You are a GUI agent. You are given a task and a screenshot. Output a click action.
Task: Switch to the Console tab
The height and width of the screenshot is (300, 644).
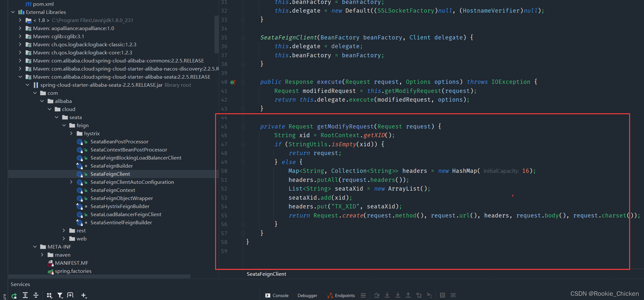pyautogui.click(x=277, y=295)
